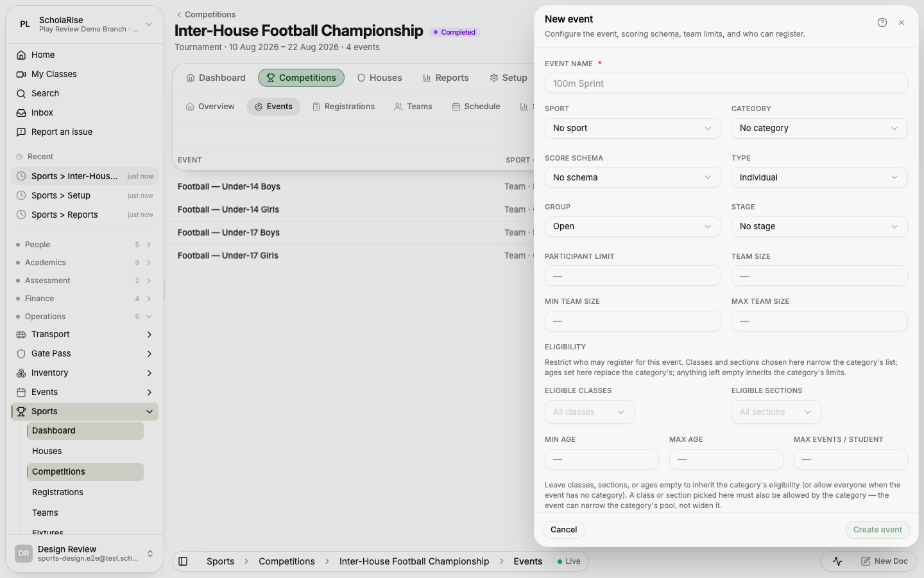Click the Cancel button
Screen dimensions: 924x578
point(564,530)
